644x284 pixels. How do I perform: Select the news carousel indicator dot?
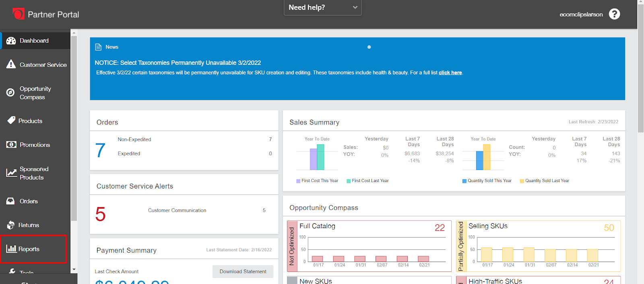click(369, 47)
